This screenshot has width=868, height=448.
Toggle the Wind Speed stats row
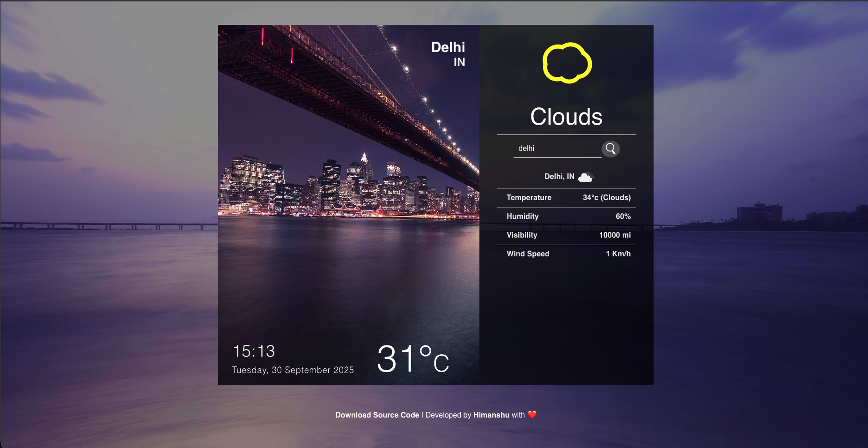click(x=566, y=254)
